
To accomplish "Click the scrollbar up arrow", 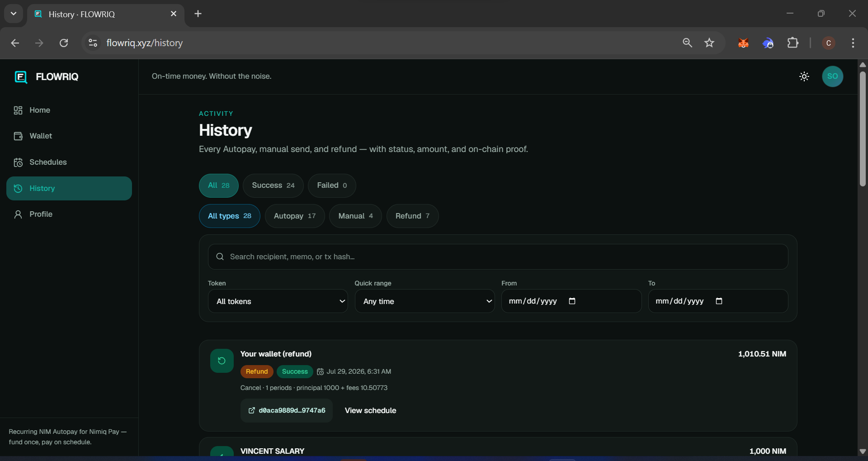I will click(863, 65).
